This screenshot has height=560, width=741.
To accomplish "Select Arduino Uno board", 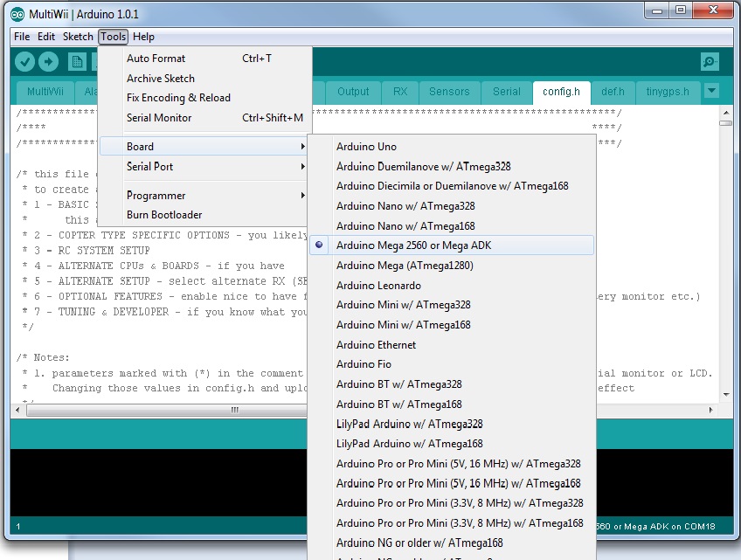I will tap(452, 147).
